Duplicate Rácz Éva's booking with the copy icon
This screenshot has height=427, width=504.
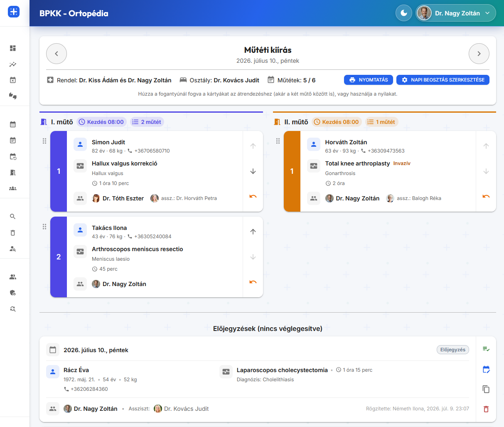[486, 389]
